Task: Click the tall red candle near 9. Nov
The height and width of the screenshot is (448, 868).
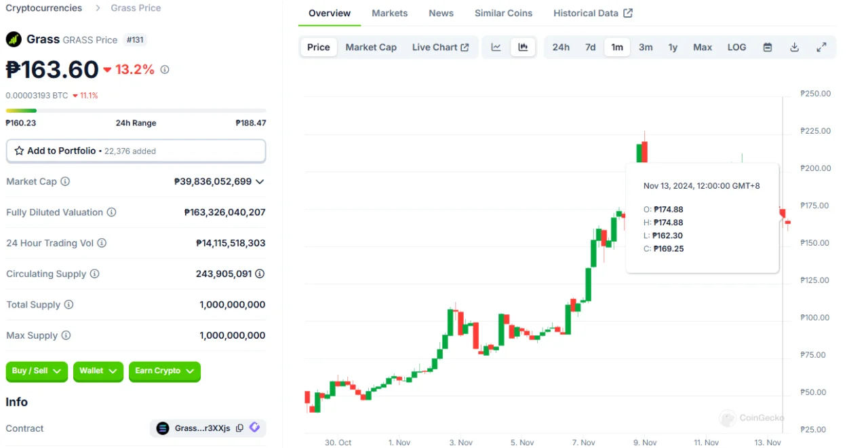Action: click(x=644, y=152)
